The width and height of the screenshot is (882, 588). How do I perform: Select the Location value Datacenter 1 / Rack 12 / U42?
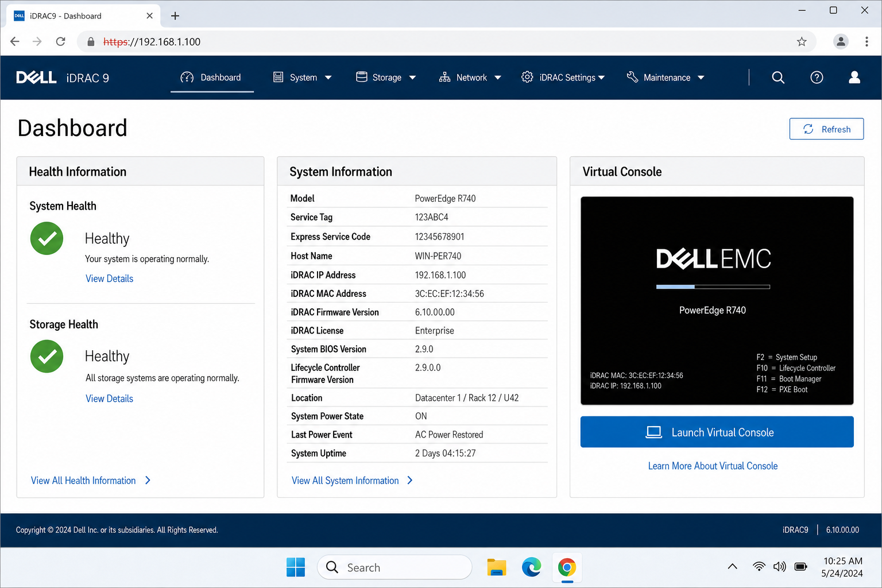(467, 398)
